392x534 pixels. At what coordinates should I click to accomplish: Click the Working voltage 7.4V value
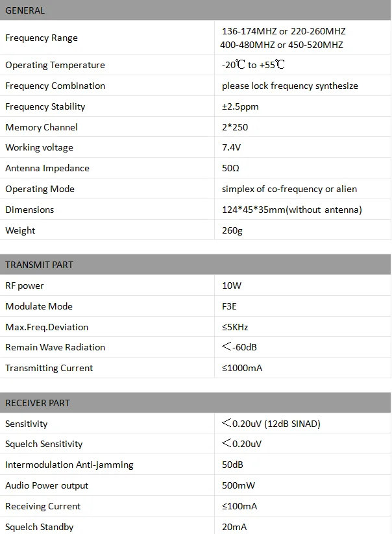click(231, 147)
